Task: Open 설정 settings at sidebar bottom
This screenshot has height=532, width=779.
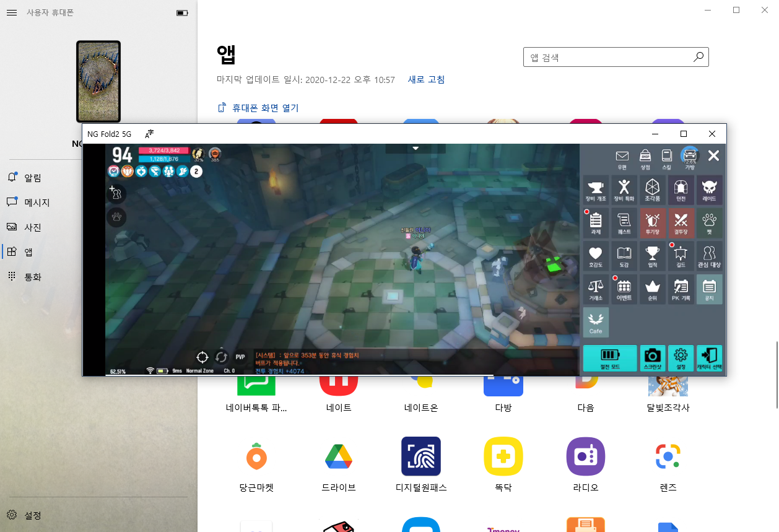Action: [x=98, y=515]
